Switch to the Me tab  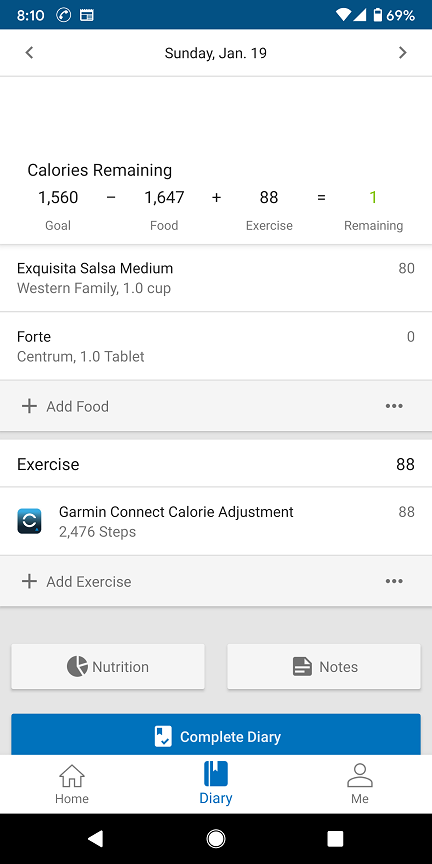tap(360, 784)
